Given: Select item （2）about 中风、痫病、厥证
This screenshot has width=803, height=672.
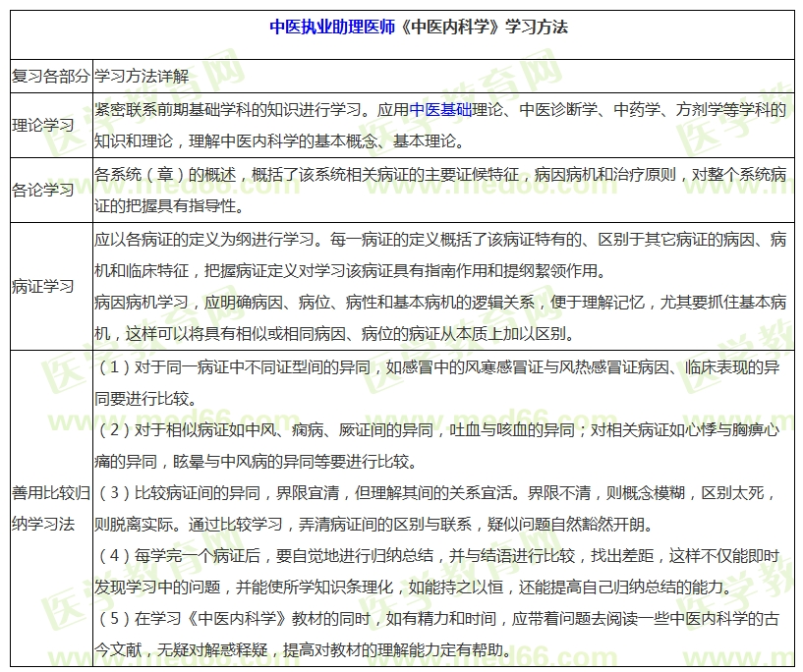Looking at the screenshot, I should click(x=439, y=431).
